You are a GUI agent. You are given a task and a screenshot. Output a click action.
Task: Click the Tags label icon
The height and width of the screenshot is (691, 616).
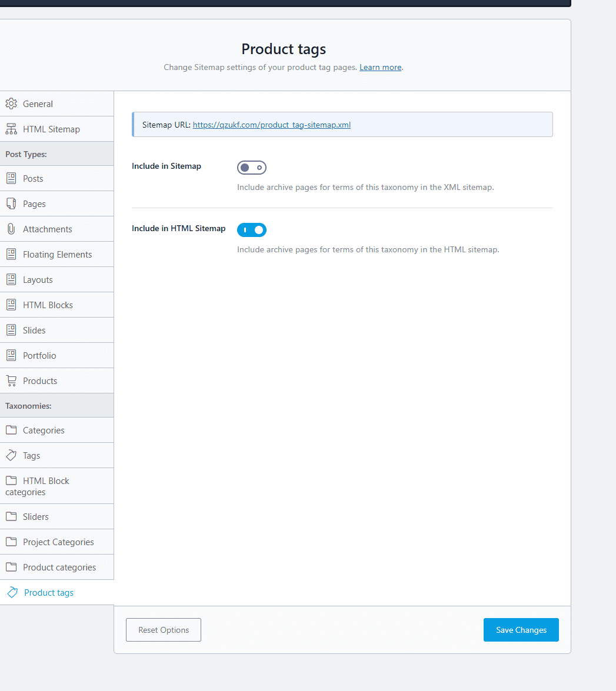[11, 455]
